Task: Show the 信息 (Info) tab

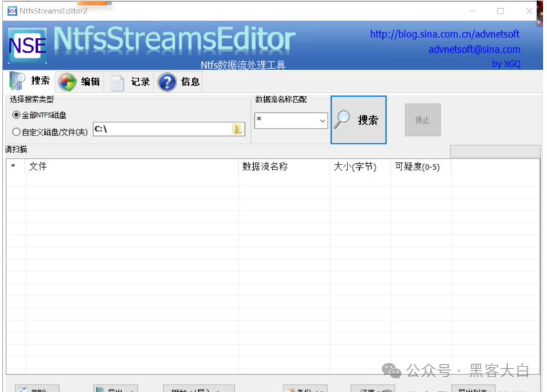Action: pyautogui.click(x=179, y=82)
